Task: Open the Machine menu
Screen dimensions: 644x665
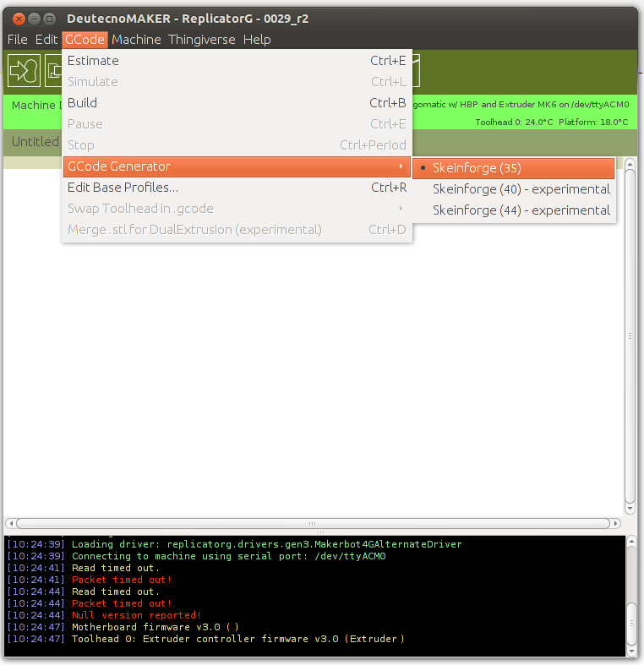Action: [136, 40]
